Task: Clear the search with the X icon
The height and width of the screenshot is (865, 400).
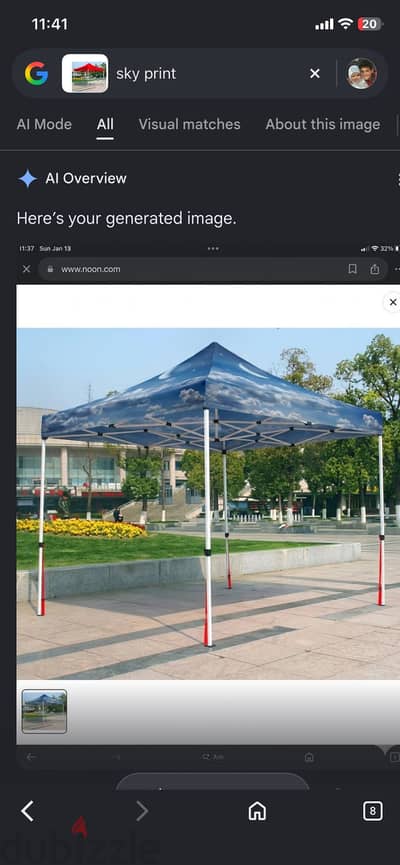Action: pyautogui.click(x=314, y=73)
